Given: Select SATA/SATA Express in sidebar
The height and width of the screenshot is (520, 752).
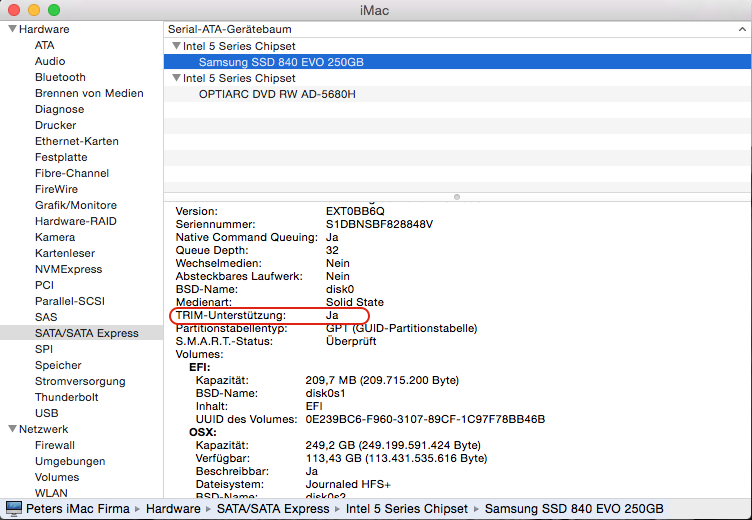Looking at the screenshot, I should click(x=87, y=333).
